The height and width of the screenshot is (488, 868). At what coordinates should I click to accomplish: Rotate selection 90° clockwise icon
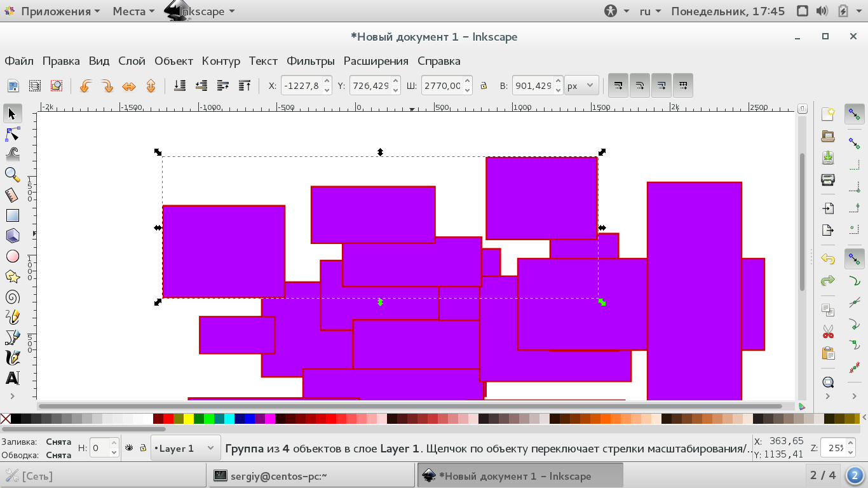tap(107, 86)
